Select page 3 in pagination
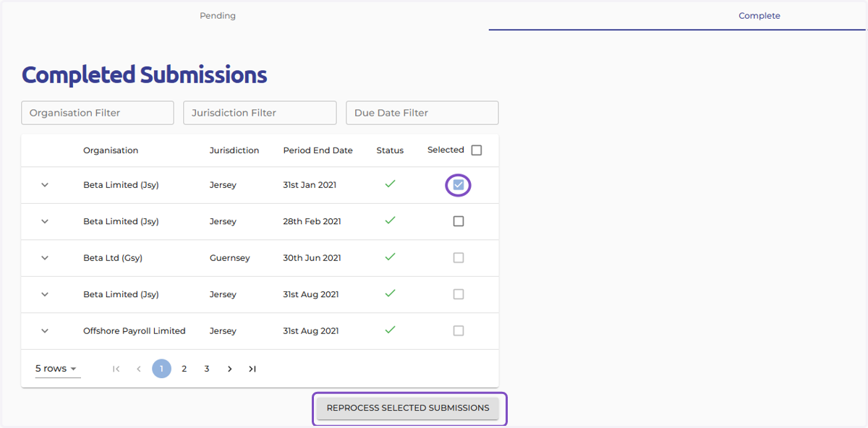Image resolution: width=868 pixels, height=428 pixels. 207,369
